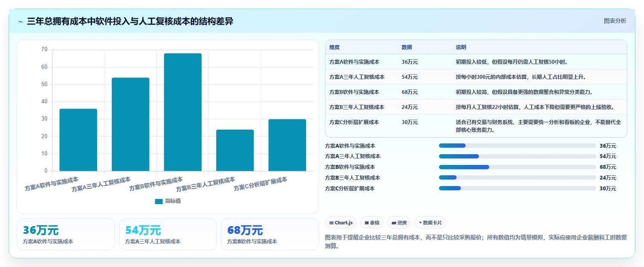This screenshot has width=644, height=267.
Task: Click table cell 方案B三年人工复核成本
Action: 357,107
